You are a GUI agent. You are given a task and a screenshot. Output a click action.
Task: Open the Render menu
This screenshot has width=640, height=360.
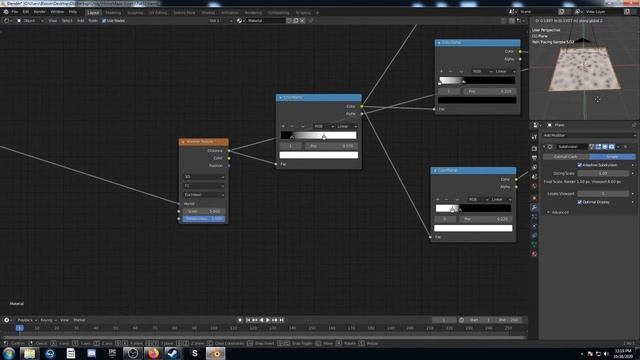pyautogui.click(x=40, y=12)
